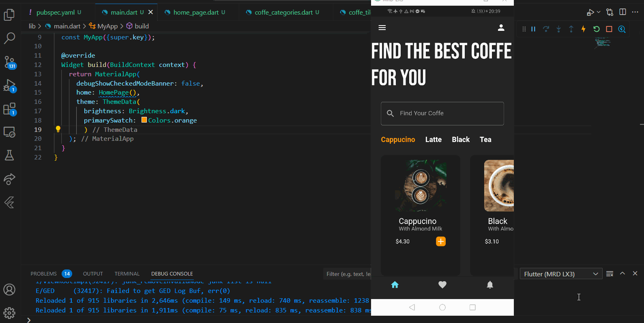The width and height of the screenshot is (644, 323).
Task: Switch to the pubspec.yaml tab
Action: 55,12
